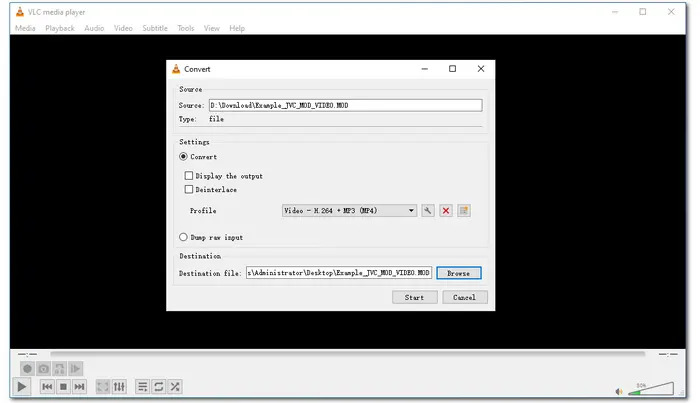
Task: Skip to previous media track
Action: [x=47, y=386]
